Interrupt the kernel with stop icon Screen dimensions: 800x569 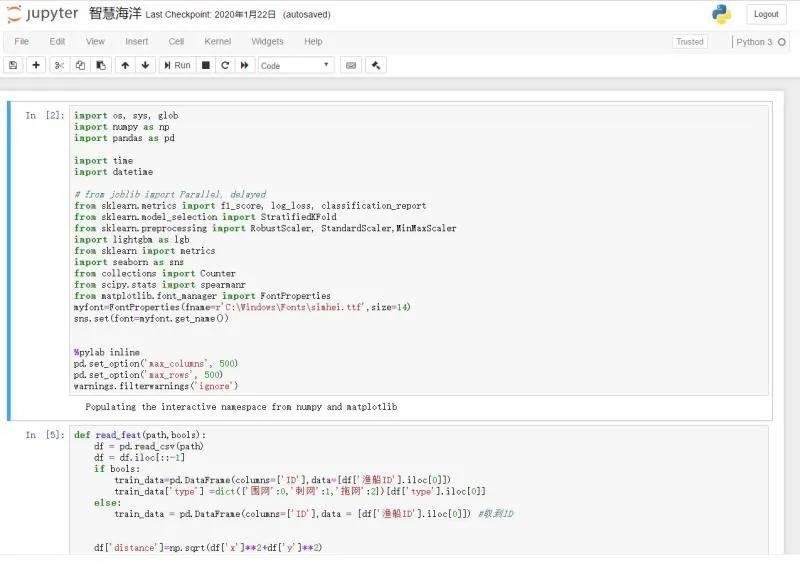point(205,65)
